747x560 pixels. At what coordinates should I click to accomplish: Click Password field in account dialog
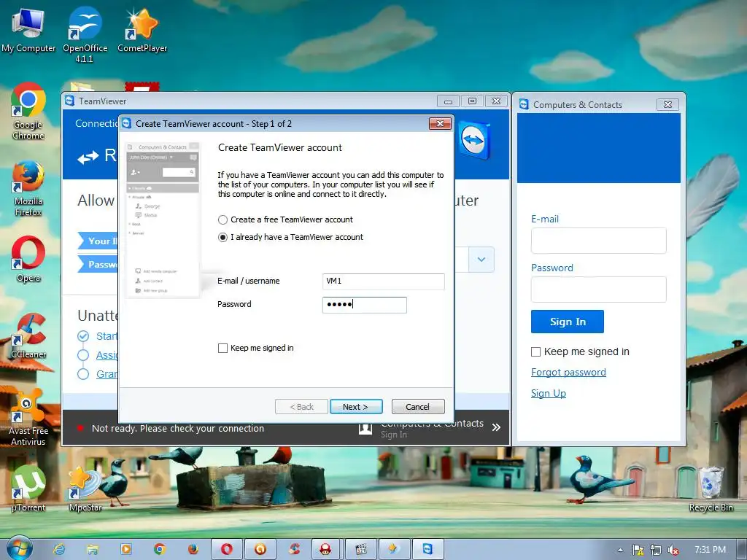click(x=365, y=305)
